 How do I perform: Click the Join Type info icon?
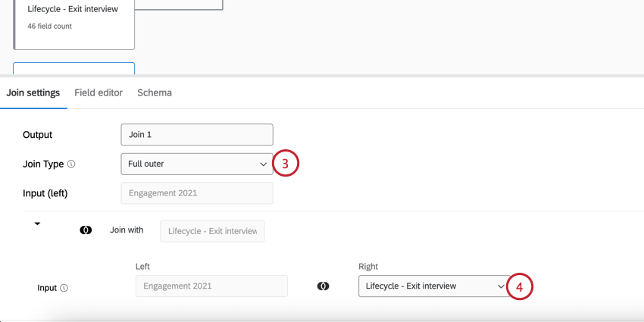[71, 164]
